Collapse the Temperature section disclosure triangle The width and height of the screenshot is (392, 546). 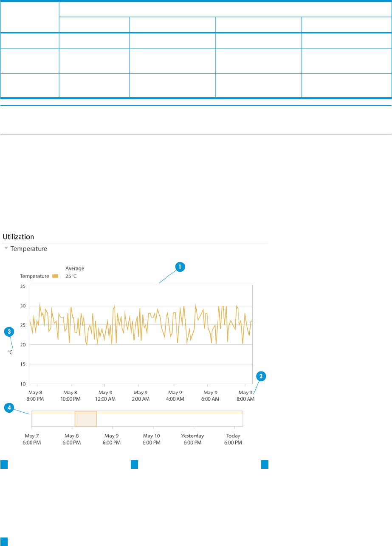coord(6,249)
